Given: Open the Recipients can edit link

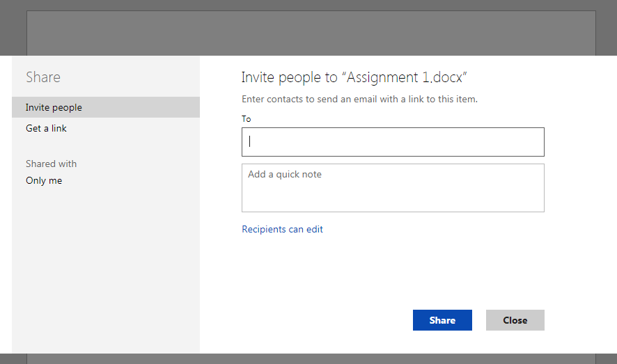Looking at the screenshot, I should [282, 229].
